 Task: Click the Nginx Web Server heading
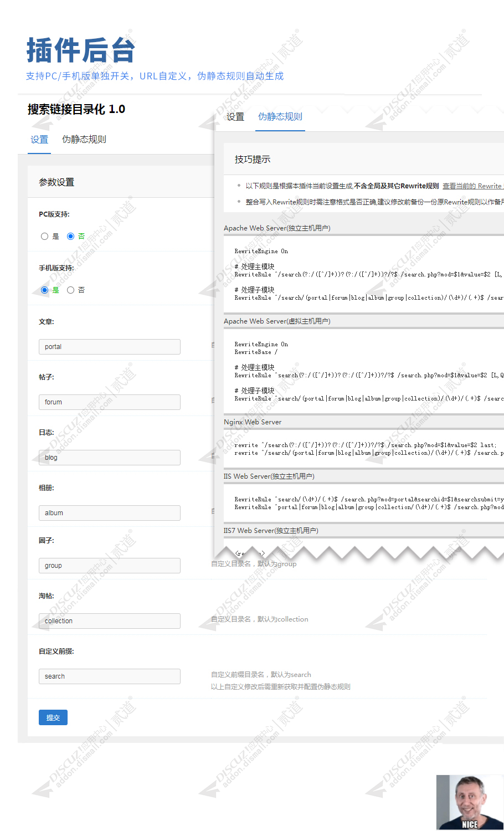pos(253,422)
